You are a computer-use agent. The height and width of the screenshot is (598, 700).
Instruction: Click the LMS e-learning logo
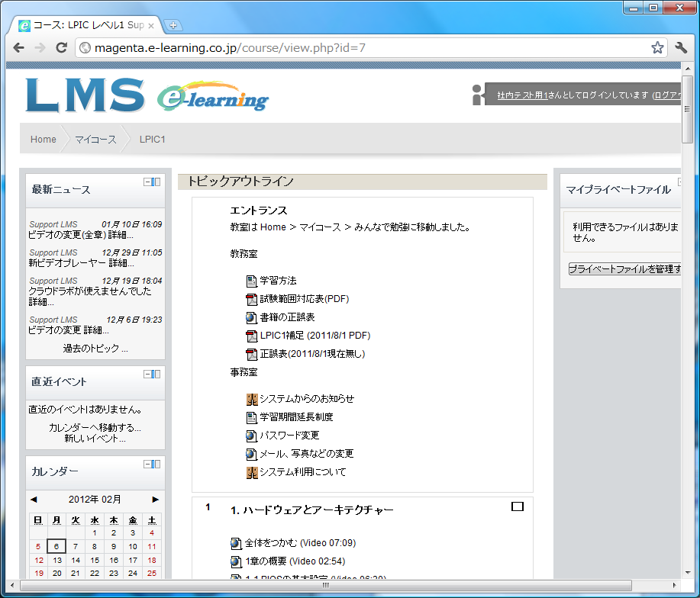(147, 95)
